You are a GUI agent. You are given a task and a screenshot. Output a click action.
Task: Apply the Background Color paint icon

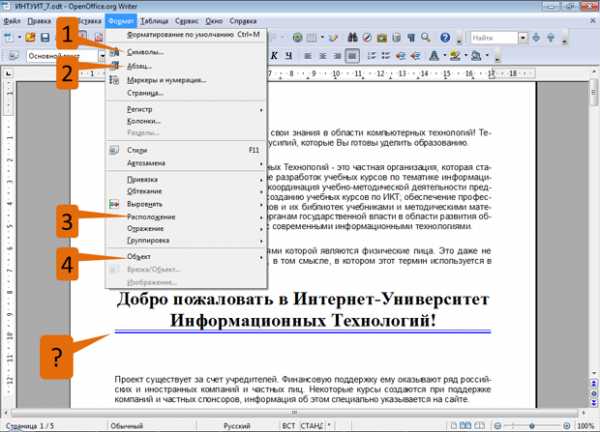tap(476, 56)
